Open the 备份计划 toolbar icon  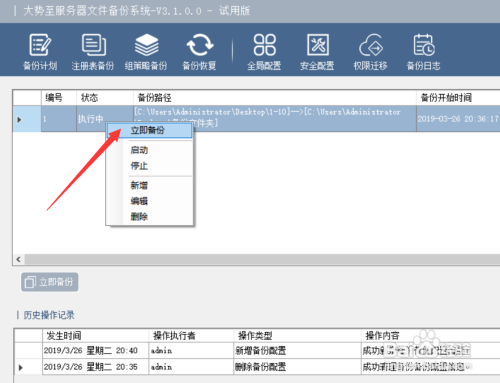(40, 52)
